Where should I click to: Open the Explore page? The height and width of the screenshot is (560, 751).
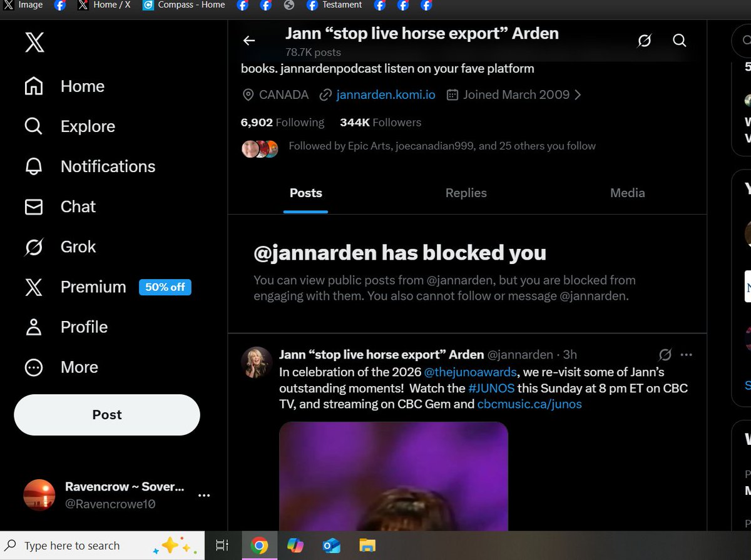coord(69,126)
